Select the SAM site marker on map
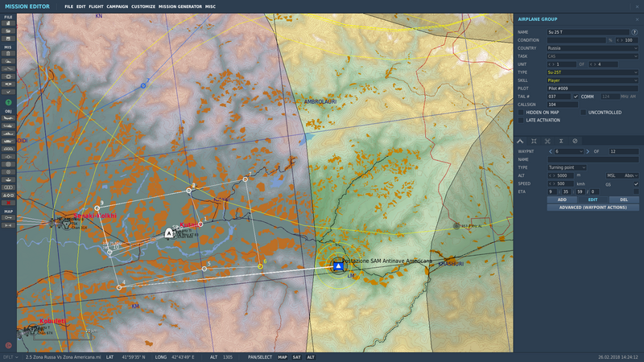The image size is (644, 362). pos(339,266)
